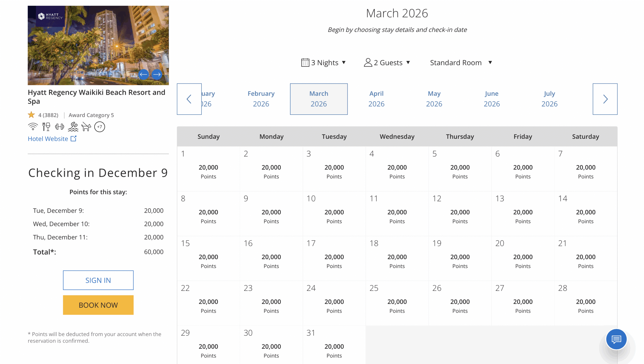Click the Wednesday column header
This screenshot has width=644, height=364.
pos(397,136)
